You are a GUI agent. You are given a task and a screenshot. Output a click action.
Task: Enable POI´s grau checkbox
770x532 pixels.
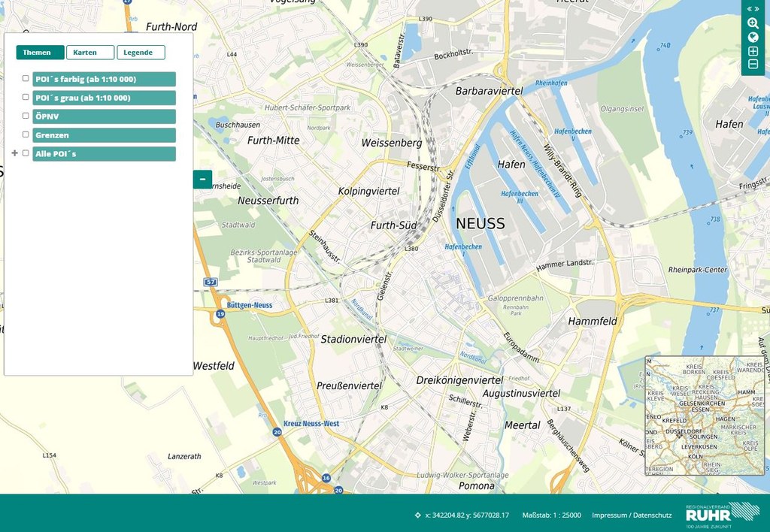(26, 97)
